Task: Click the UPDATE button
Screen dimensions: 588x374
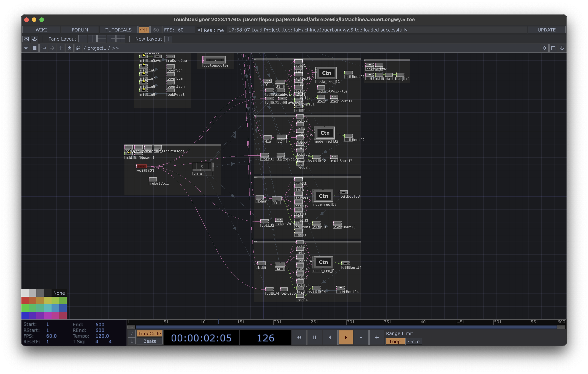Action: tap(547, 30)
